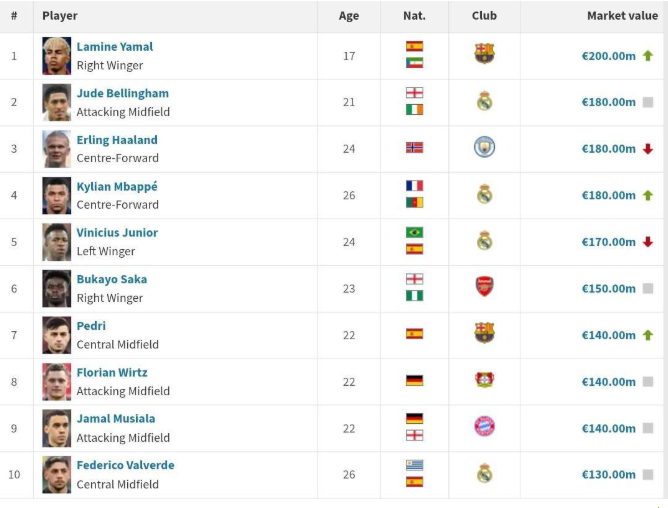Click the Norway flag in Haaland's row

(x=414, y=147)
